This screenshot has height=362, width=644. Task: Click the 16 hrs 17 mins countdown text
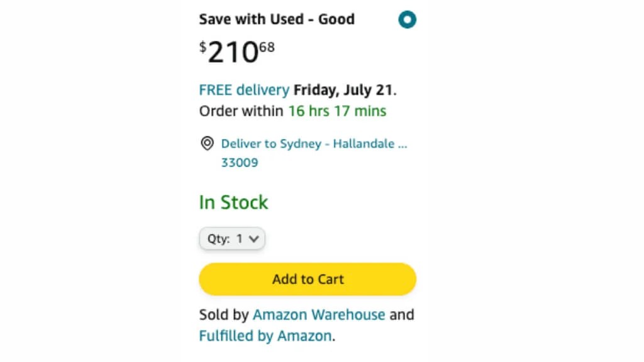coord(336,111)
